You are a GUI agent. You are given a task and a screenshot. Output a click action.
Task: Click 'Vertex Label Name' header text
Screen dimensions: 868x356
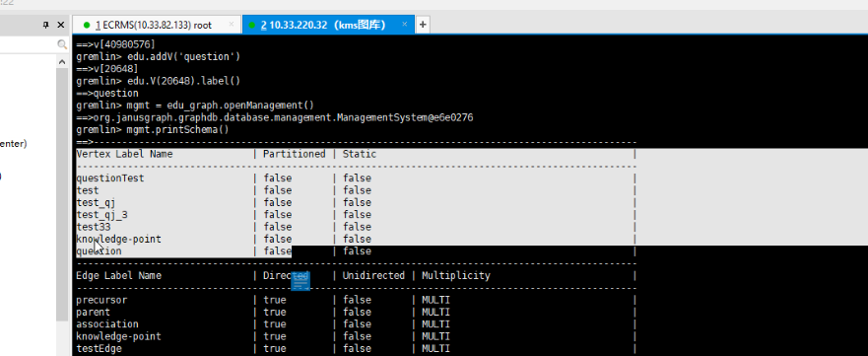[x=124, y=154]
